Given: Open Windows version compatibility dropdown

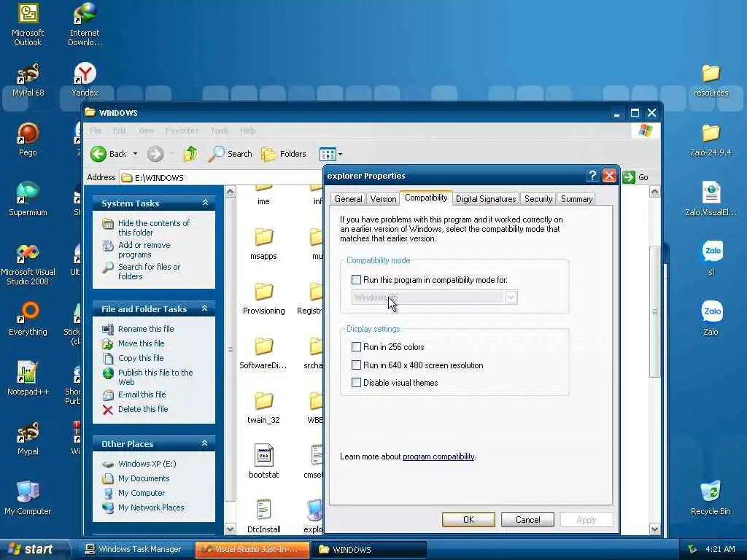Looking at the screenshot, I should tap(511, 297).
